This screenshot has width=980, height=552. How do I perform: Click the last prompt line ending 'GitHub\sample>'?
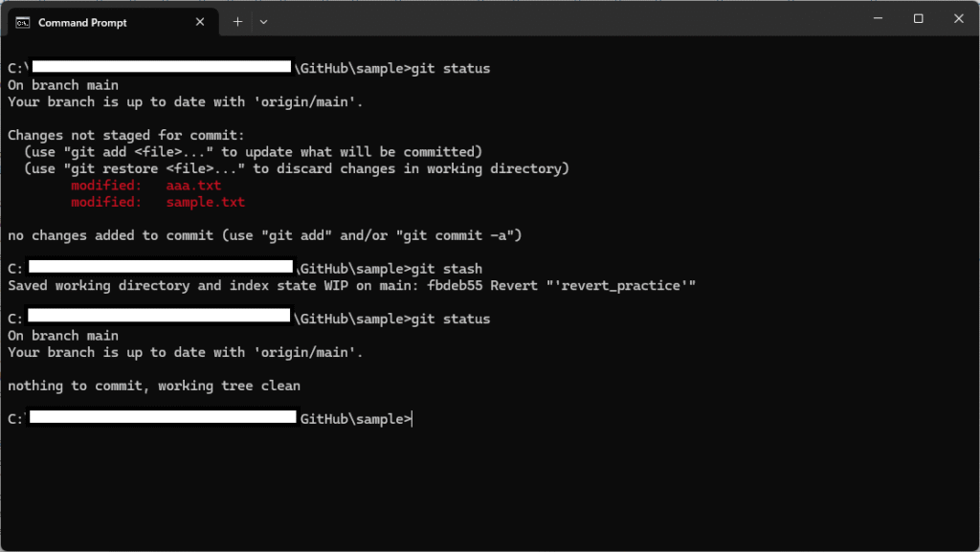coord(210,419)
